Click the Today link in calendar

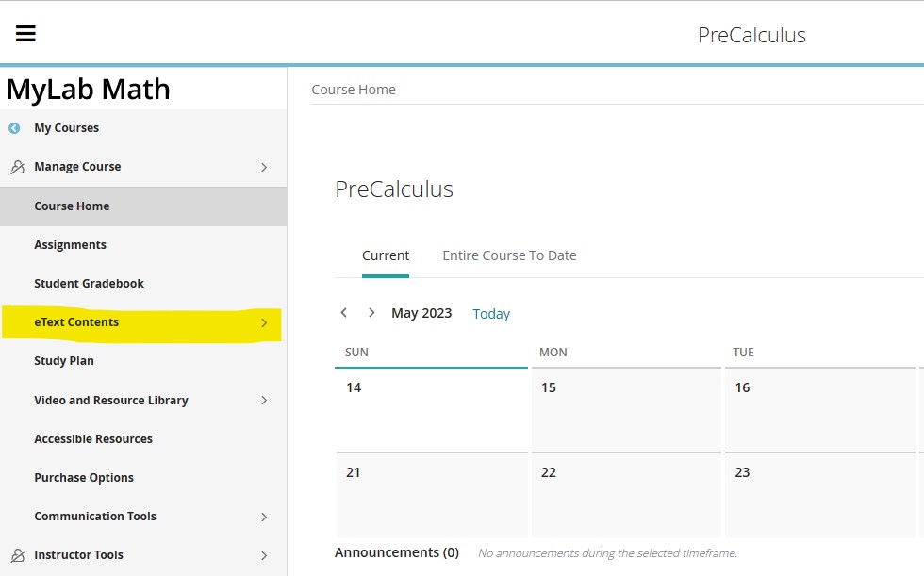(x=491, y=314)
